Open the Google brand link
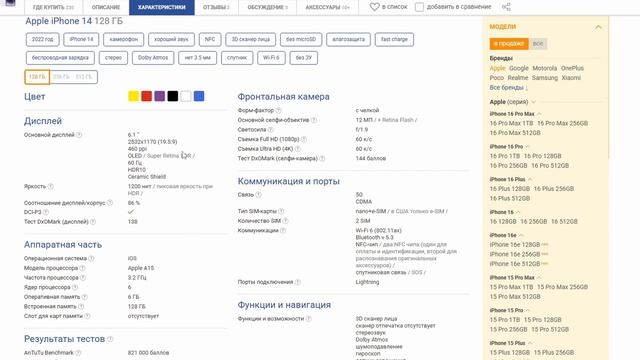Screen dimensions: 640x360 [519, 69]
